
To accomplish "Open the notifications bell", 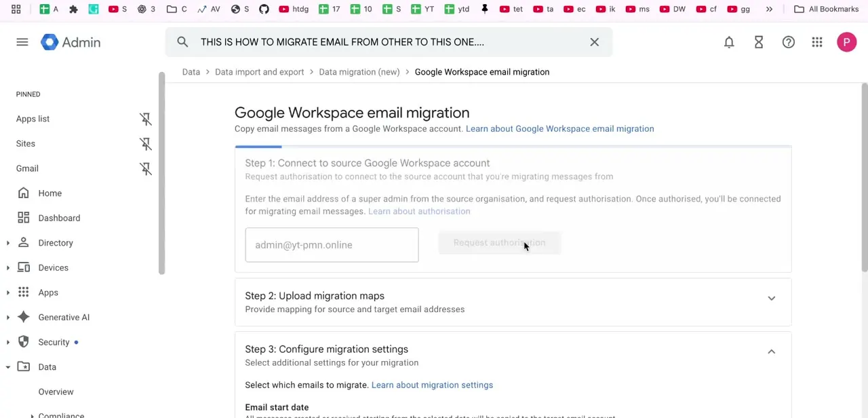I will (729, 42).
